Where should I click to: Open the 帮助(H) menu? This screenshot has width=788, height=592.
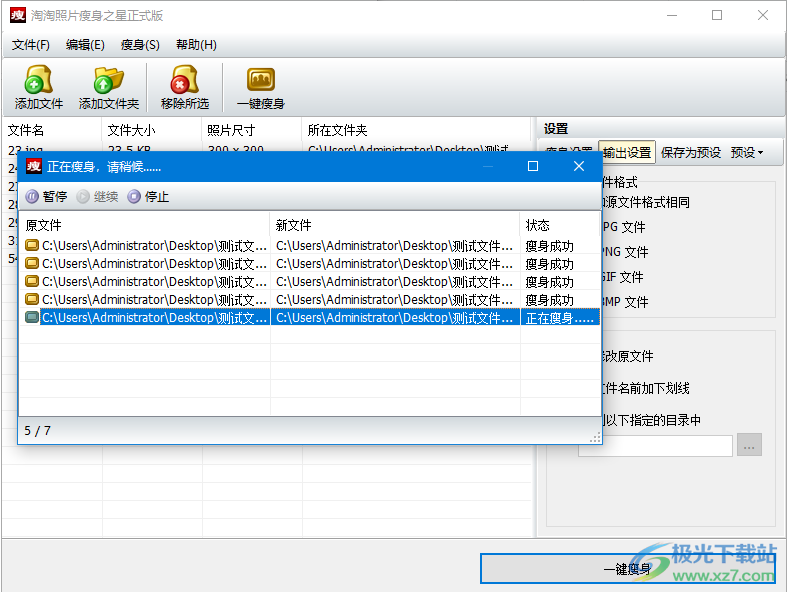(x=196, y=45)
